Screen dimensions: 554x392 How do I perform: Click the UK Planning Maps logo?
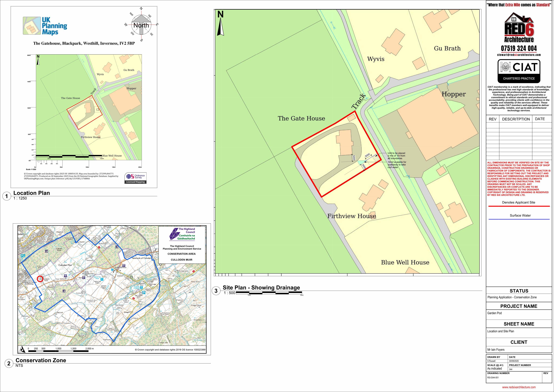pyautogui.click(x=45, y=26)
